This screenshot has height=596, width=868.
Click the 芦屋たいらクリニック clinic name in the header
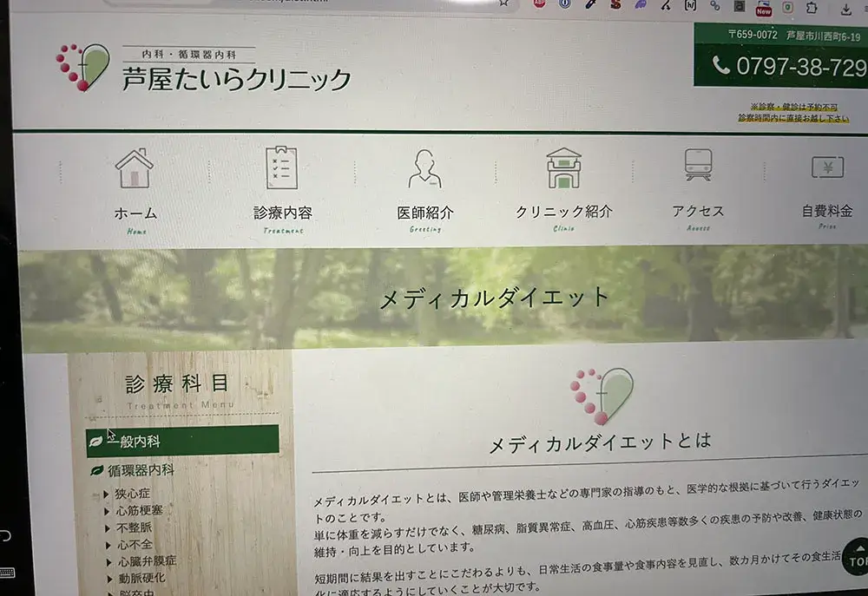(236, 79)
